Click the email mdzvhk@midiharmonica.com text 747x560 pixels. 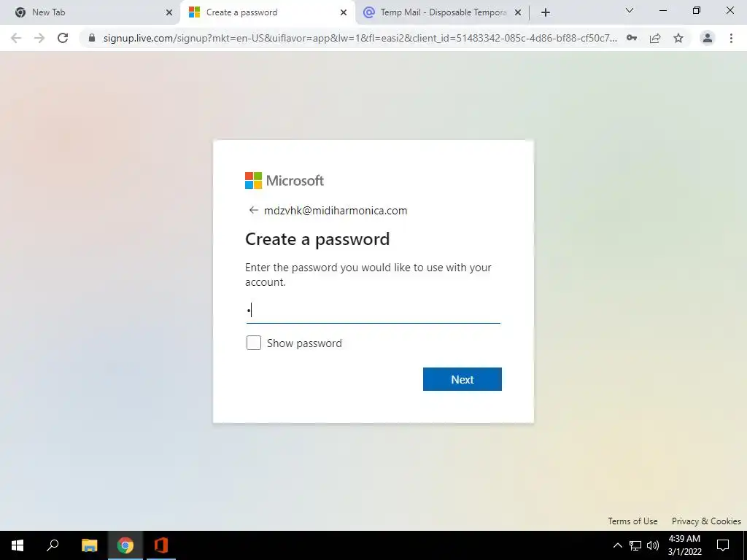(x=336, y=211)
